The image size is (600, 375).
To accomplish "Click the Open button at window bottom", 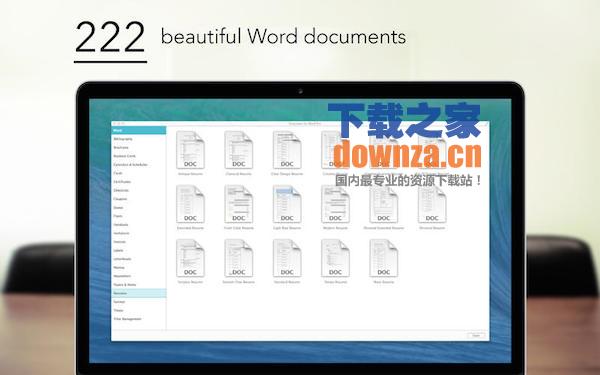I will [476, 336].
